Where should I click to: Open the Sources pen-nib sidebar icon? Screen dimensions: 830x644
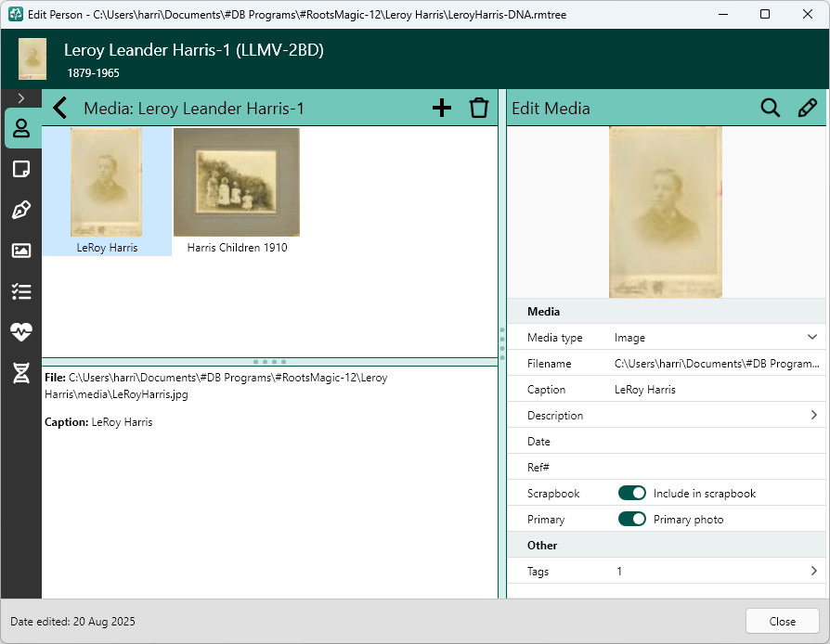21,210
